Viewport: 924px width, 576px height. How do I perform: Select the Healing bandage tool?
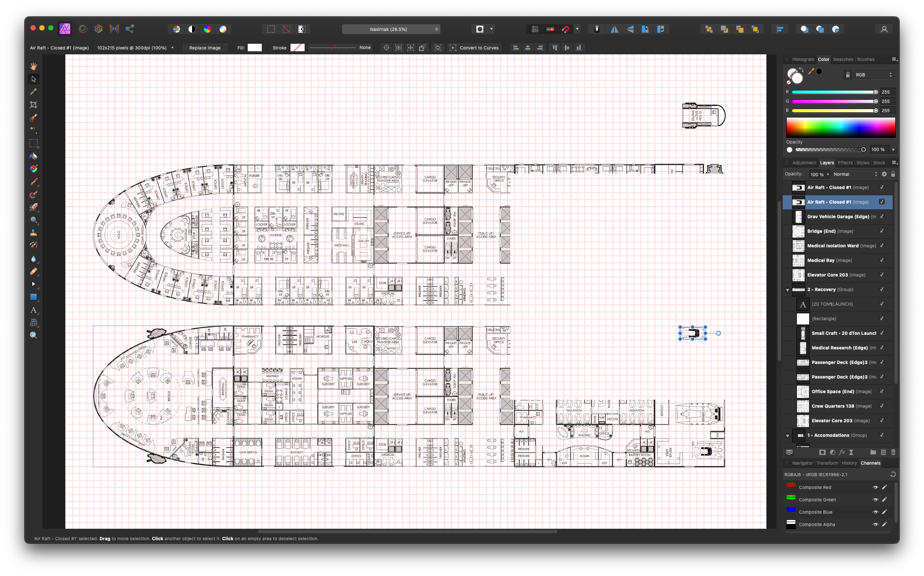coord(34,272)
